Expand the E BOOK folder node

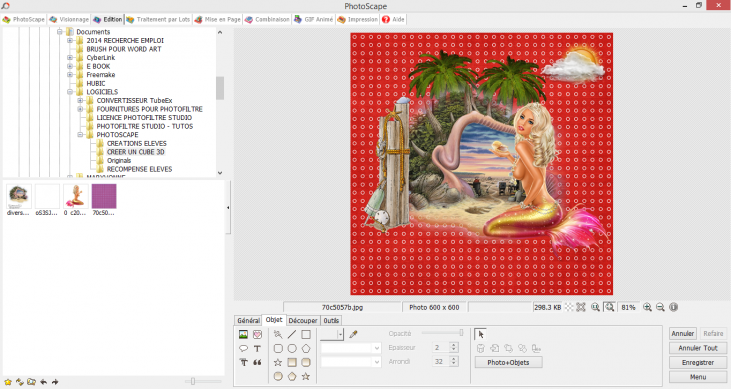[70, 66]
